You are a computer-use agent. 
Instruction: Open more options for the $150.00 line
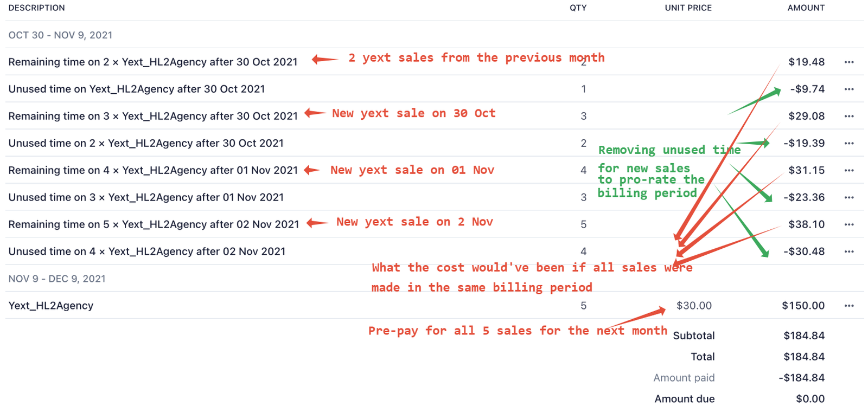click(x=849, y=306)
